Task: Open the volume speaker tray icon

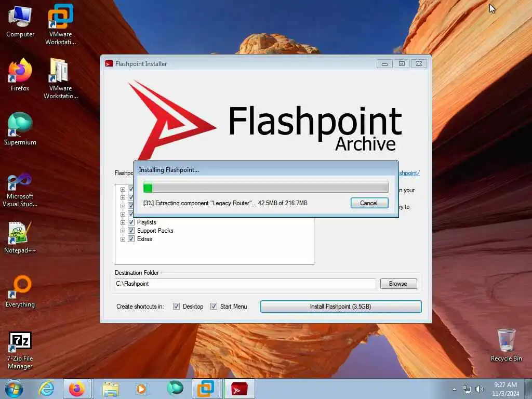Action: coord(480,389)
